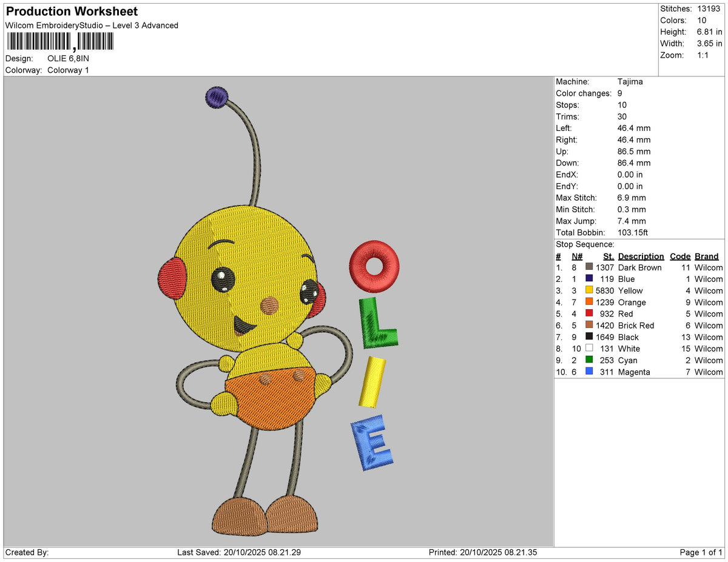Click the 'Description' column header
This screenshot has width=728, height=562.
click(x=641, y=256)
